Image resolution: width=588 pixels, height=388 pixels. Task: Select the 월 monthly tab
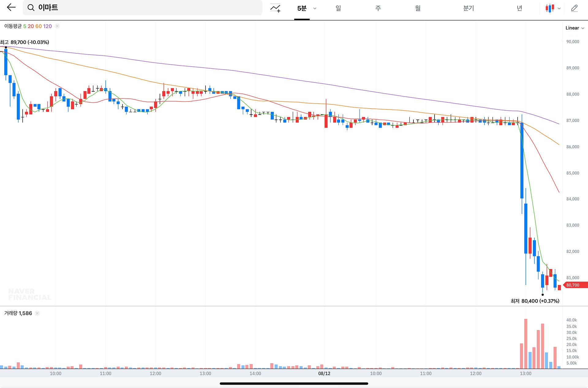(x=418, y=8)
